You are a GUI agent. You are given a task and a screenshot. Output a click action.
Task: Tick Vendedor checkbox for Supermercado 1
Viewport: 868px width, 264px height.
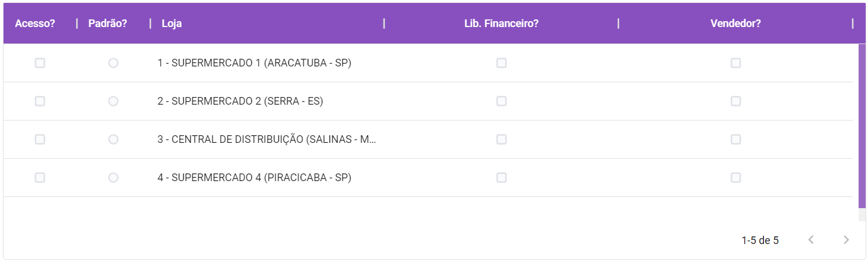(736, 63)
